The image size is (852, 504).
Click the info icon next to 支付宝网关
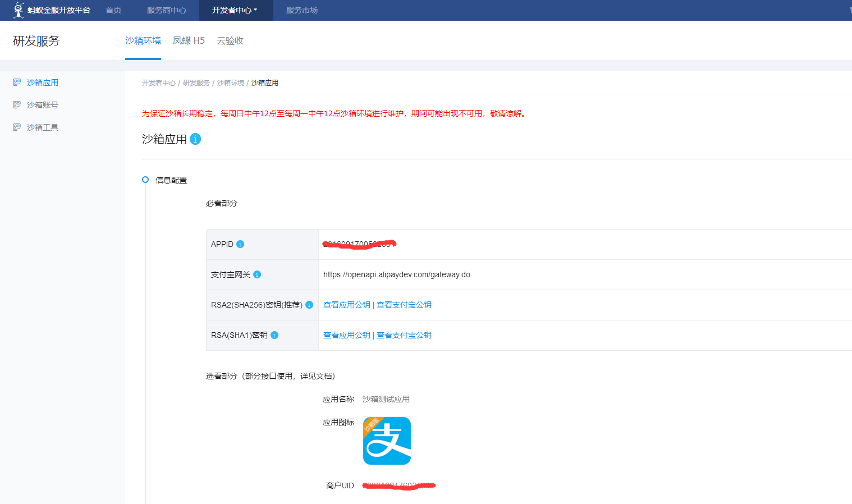pos(257,274)
